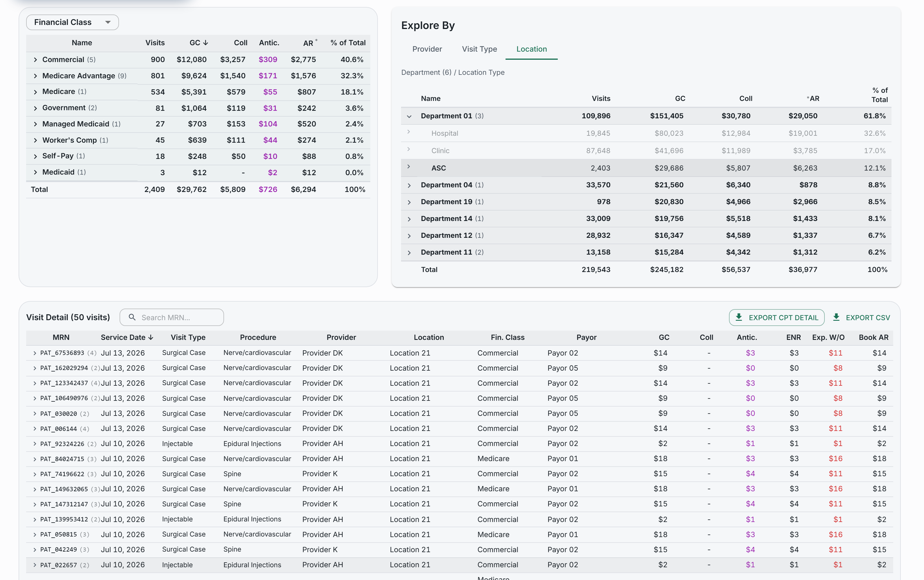Click the 219,543 total visits value
This screenshot has width=924, height=580.
point(596,269)
